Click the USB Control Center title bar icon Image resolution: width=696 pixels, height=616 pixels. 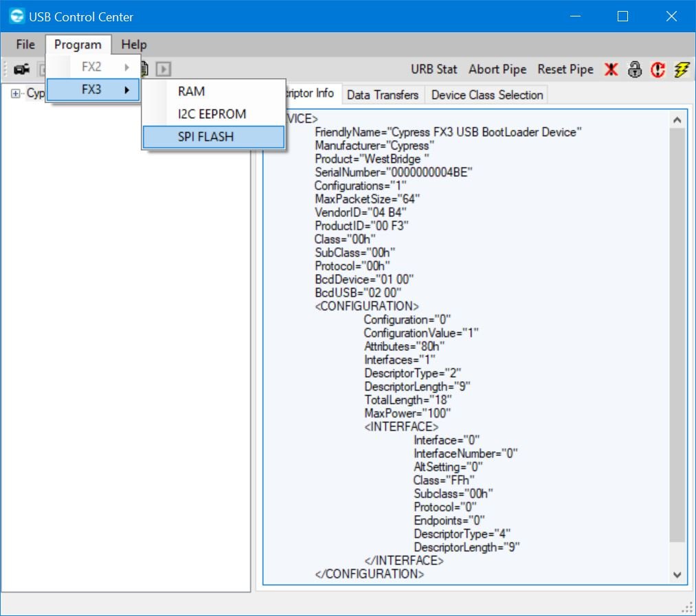pos(17,16)
